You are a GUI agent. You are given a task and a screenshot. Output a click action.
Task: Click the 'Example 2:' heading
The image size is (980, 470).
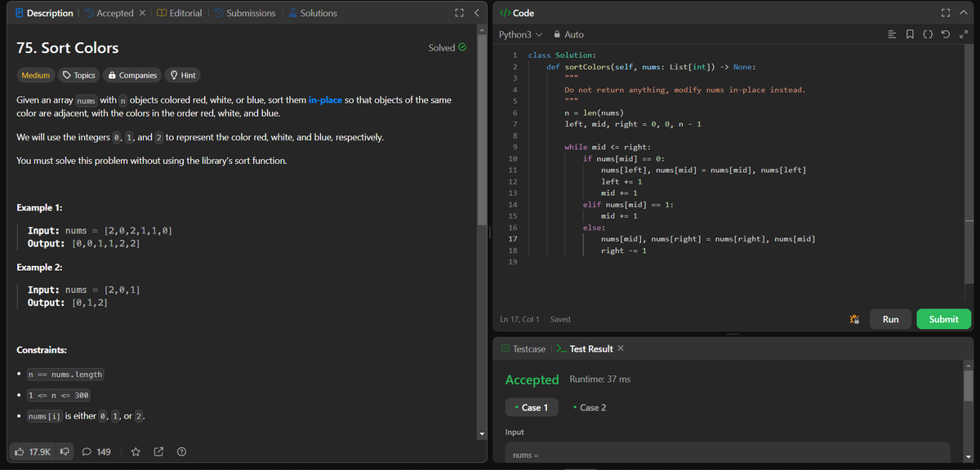pos(40,267)
